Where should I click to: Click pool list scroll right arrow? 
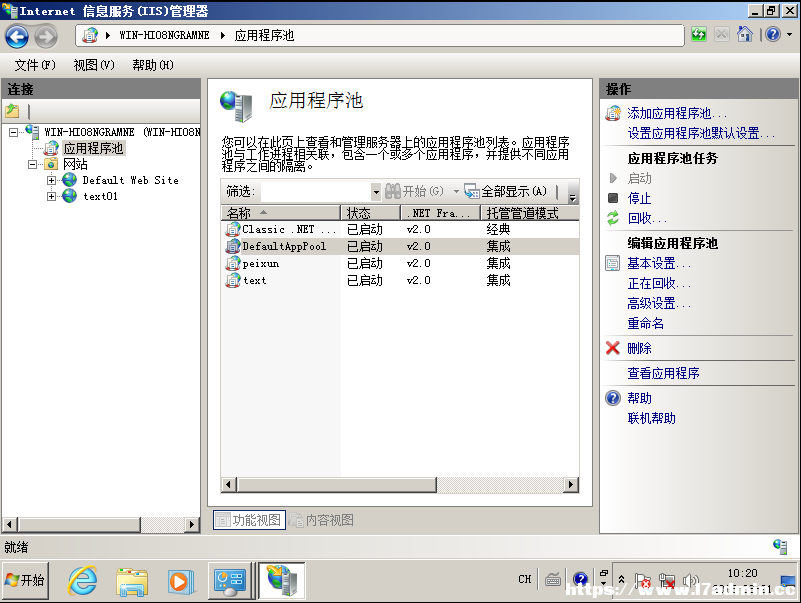(571, 484)
